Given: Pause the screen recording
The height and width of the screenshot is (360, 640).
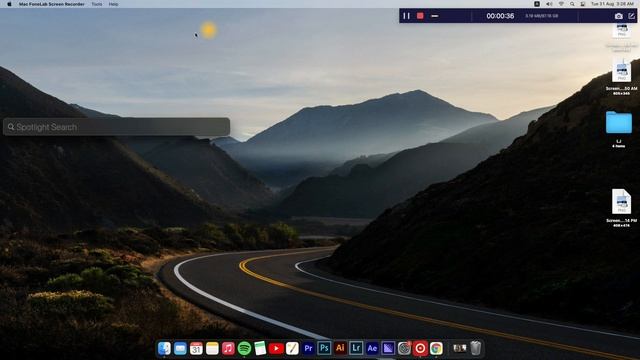Looking at the screenshot, I should (406, 16).
